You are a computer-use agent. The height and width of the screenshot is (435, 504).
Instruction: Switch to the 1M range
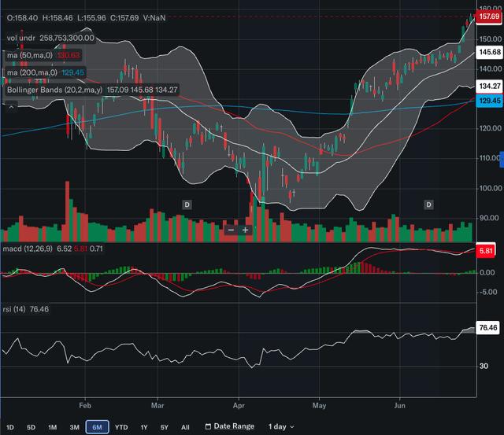(53, 427)
